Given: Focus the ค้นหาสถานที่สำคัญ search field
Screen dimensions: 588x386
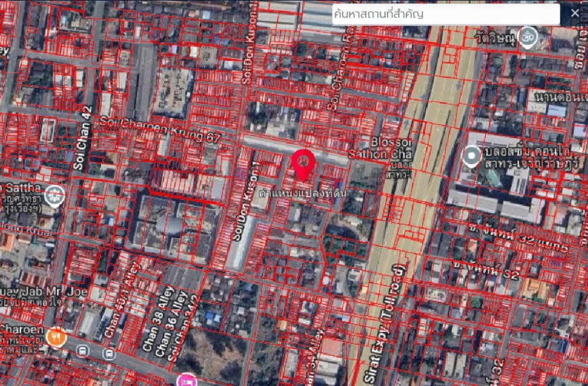Looking at the screenshot, I should point(445,14).
